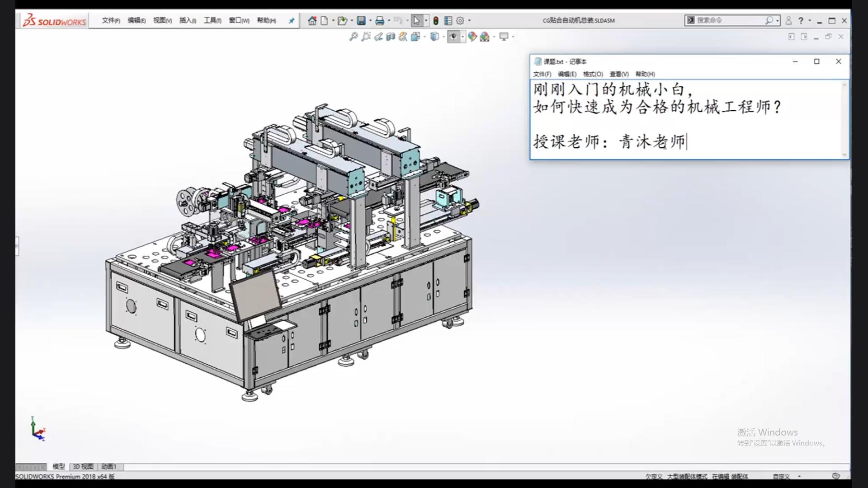Open Notepad 帮助(H) menu
This screenshot has width=868, height=488.
645,74
